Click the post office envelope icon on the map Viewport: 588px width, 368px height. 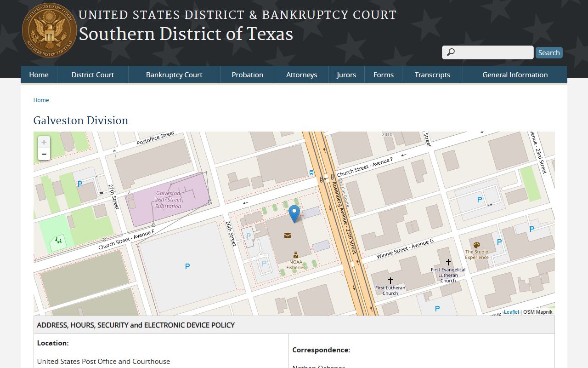(x=288, y=236)
